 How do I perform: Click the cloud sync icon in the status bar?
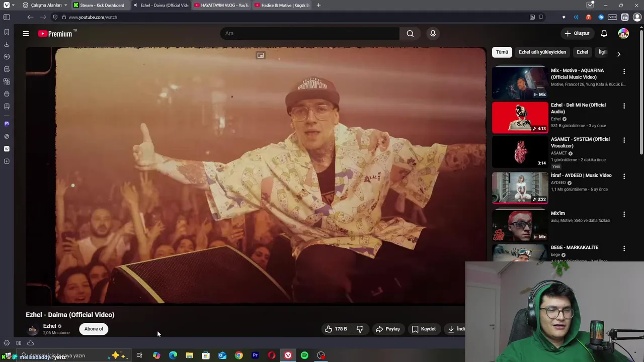(31, 343)
